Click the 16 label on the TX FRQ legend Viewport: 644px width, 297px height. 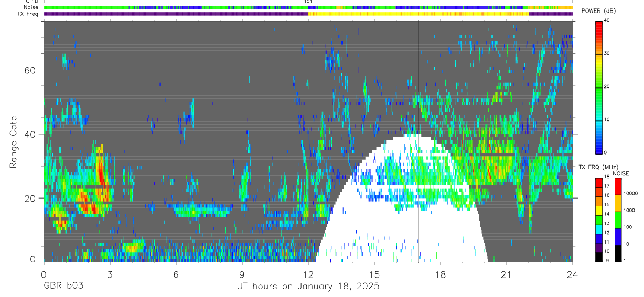coord(607,195)
